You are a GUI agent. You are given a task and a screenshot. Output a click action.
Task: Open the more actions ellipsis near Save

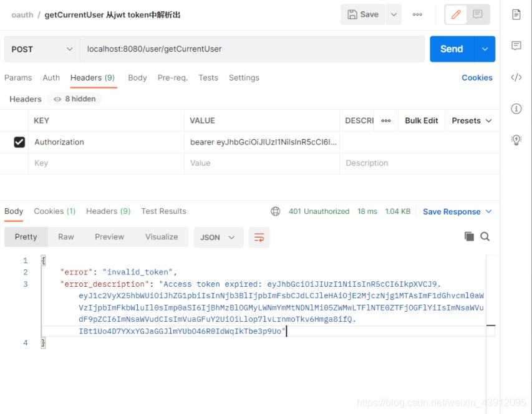tap(417, 14)
